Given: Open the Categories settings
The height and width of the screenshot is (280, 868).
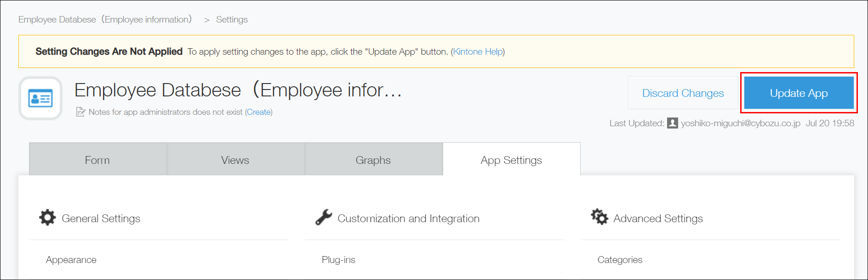Looking at the screenshot, I should tap(620, 260).
